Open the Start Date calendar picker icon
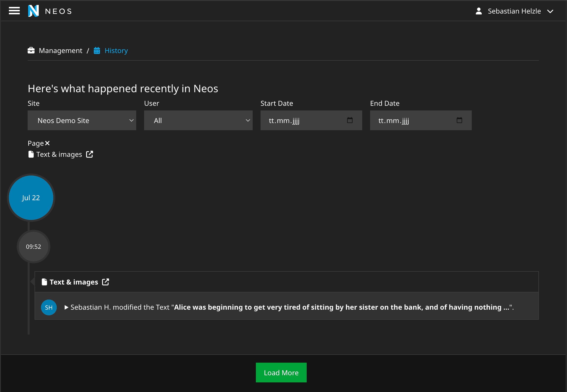Viewport: 567px width, 392px height. tap(350, 120)
